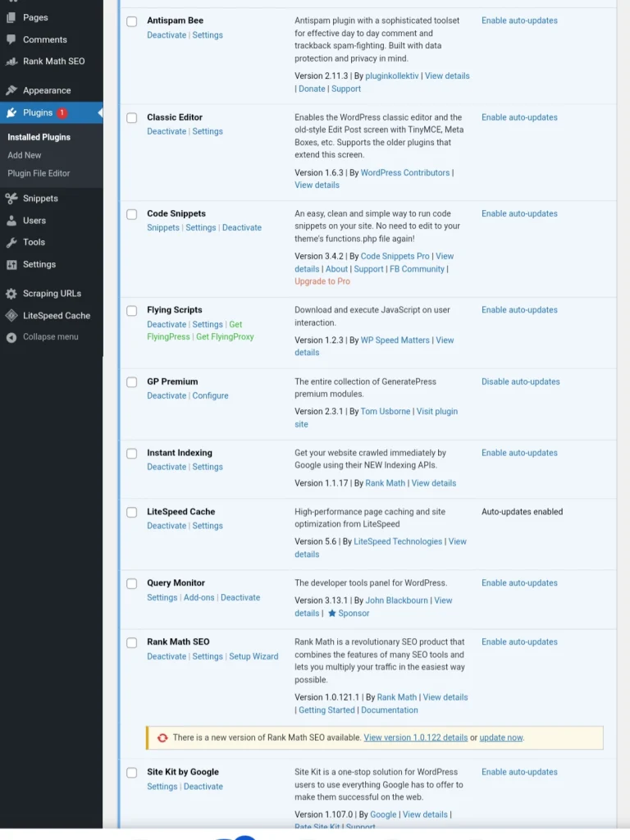Disable auto-updates for GP Premium

click(x=520, y=382)
